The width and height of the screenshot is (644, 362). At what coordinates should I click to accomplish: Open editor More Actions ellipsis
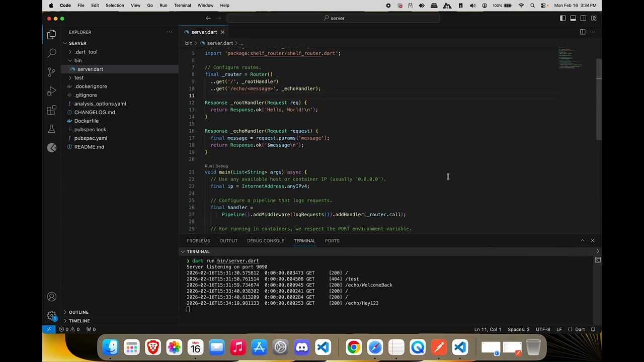(x=593, y=32)
